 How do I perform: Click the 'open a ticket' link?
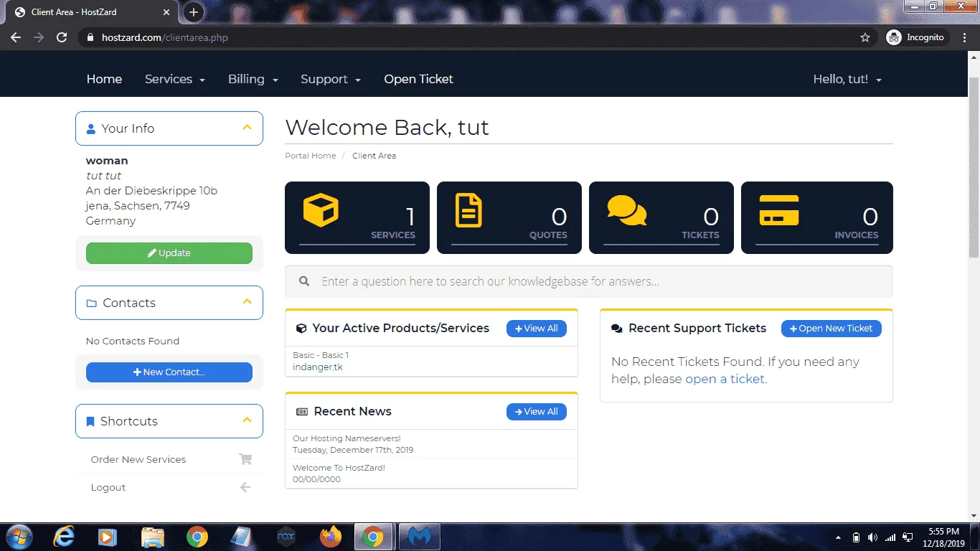[725, 379]
